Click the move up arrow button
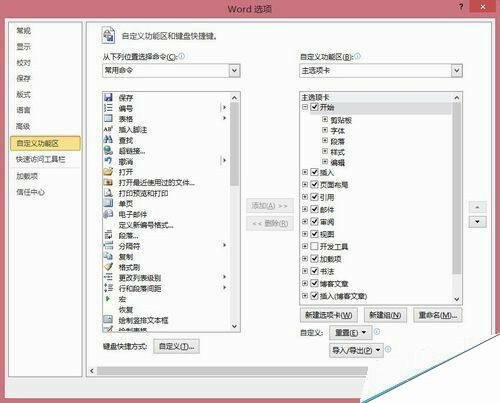Image resolution: width=500 pixels, height=403 pixels. [477, 207]
